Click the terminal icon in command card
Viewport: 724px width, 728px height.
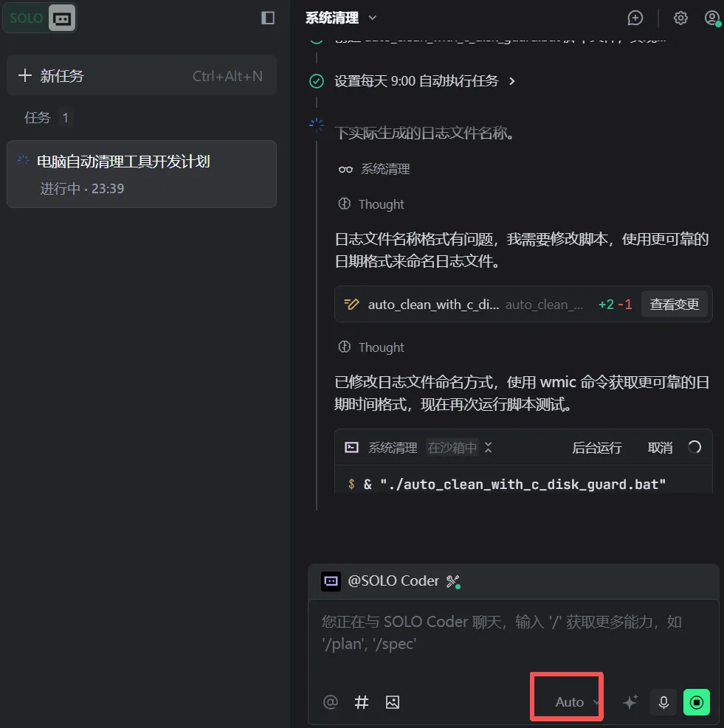(x=351, y=448)
